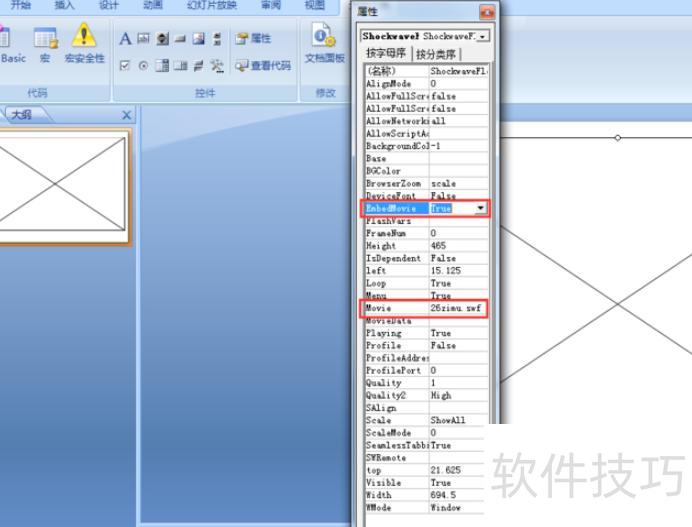Select the AllowNetworking value 'all'
Screen dimensions: 692x527
(459, 121)
